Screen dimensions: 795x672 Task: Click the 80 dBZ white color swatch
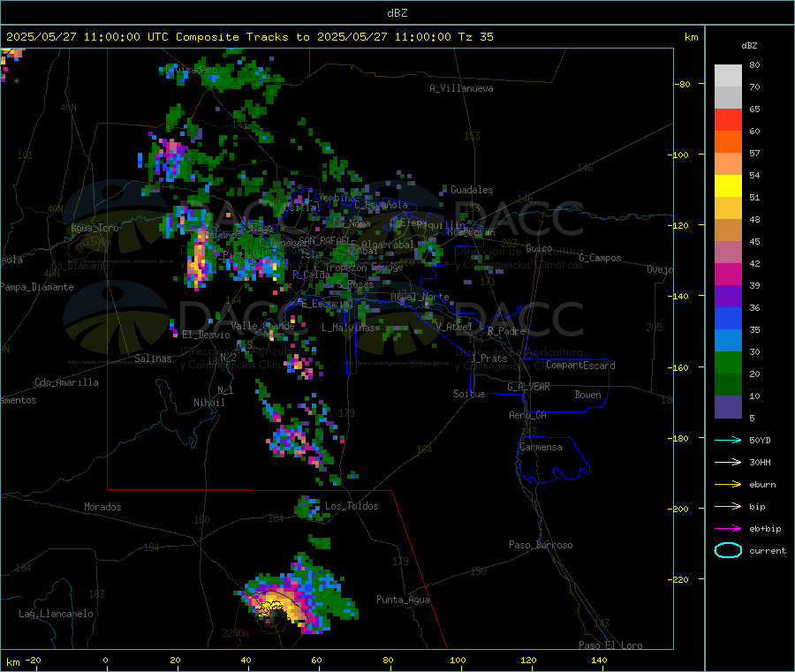pyautogui.click(x=728, y=76)
